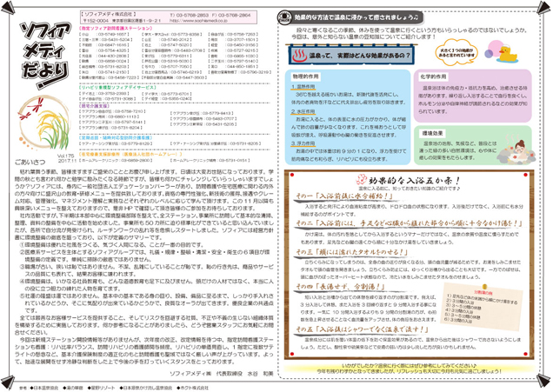Click the T) 03-5768-2853 phone number
Image resolution: width=553 pixels, height=392 pixels.
pyautogui.click(x=189, y=15)
